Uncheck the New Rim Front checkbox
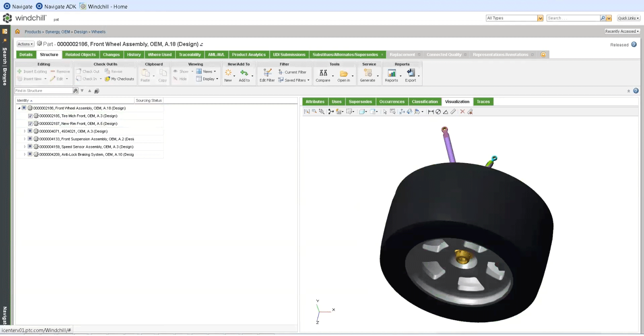Screen dimensions: 644x336 30,124
